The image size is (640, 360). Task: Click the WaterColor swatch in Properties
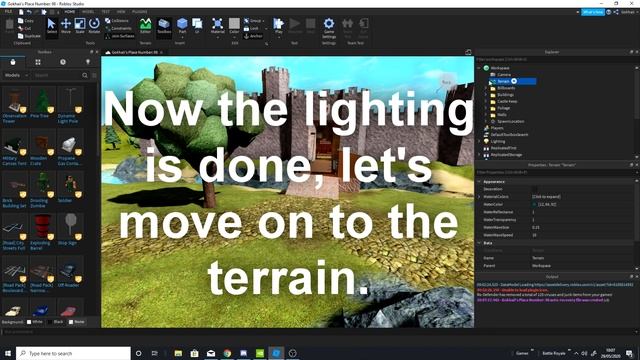[x=534, y=204]
